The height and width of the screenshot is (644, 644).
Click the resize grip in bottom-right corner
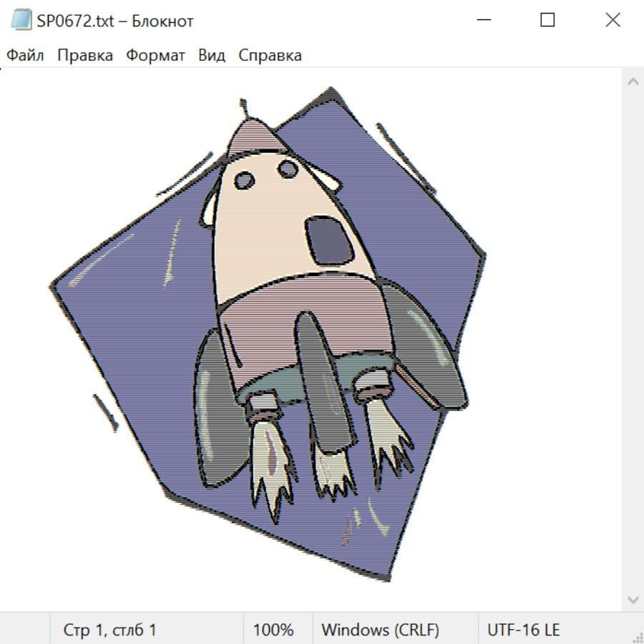tap(637, 637)
